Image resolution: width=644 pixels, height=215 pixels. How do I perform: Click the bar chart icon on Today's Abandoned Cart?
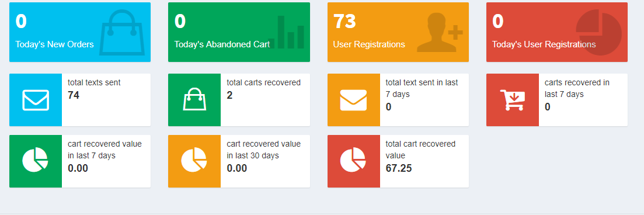click(x=286, y=32)
